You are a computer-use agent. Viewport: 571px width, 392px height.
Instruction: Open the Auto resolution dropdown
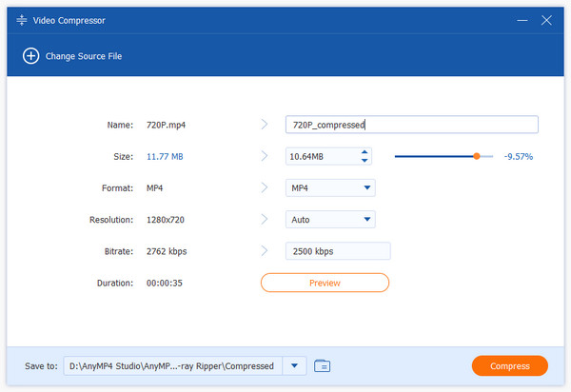[x=367, y=220]
